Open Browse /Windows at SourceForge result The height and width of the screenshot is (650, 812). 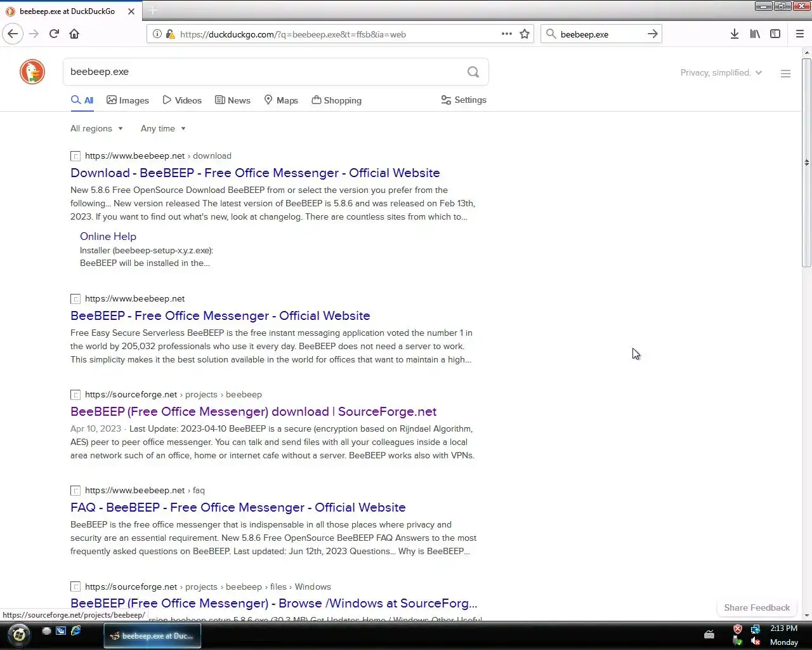tap(273, 603)
